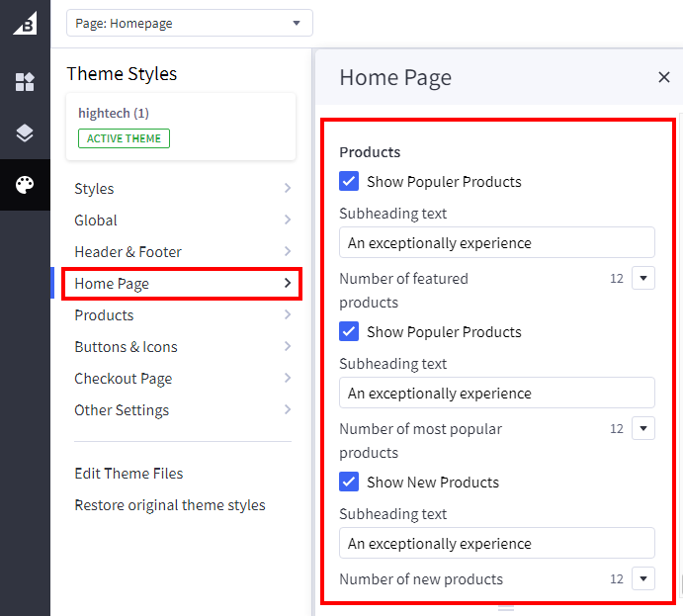683x616 pixels.
Task: Open Number of featured products dropdown
Action: (x=642, y=279)
